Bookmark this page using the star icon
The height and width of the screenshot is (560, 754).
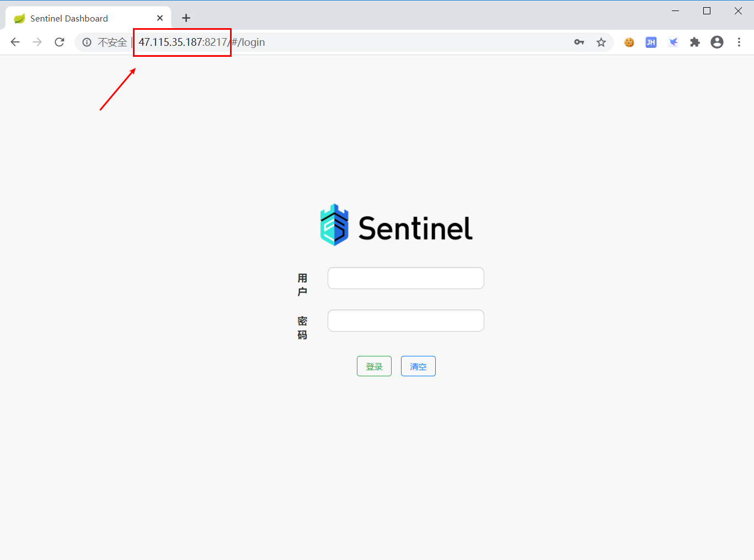coord(601,42)
